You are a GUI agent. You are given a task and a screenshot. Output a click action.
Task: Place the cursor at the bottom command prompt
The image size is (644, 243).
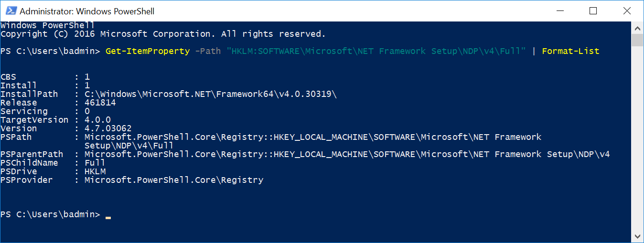pos(108,215)
